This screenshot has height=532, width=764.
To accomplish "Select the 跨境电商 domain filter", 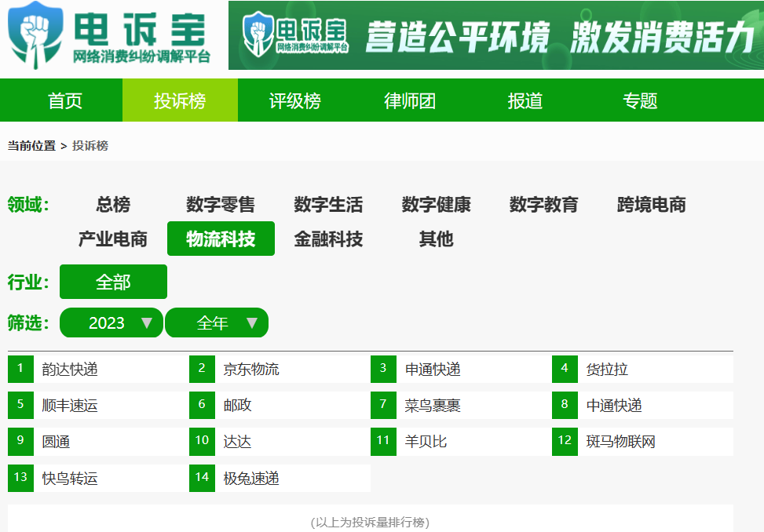I will coord(651,205).
